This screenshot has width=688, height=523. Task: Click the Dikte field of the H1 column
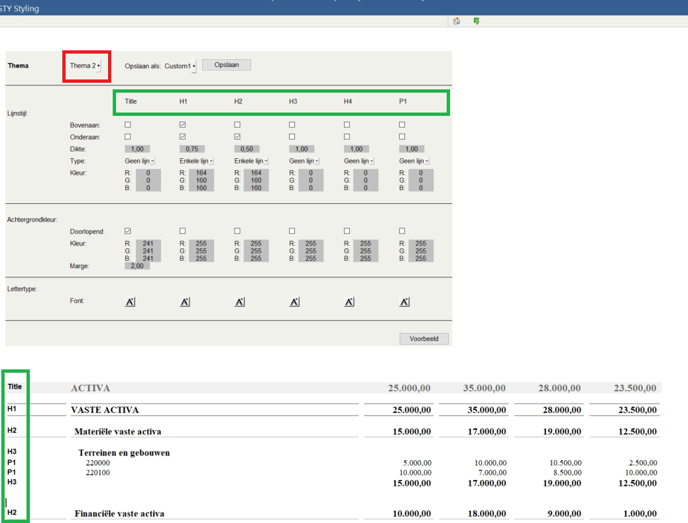(193, 149)
